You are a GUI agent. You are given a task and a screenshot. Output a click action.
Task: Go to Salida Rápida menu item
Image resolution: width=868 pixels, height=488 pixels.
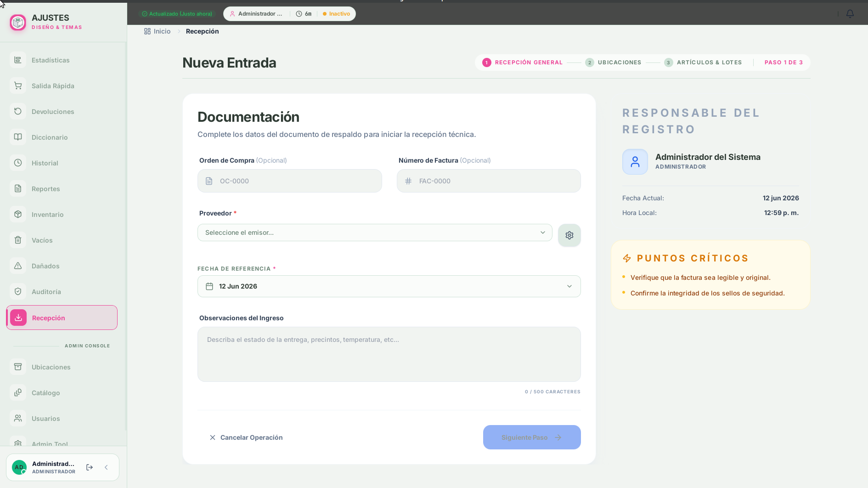[x=62, y=86]
